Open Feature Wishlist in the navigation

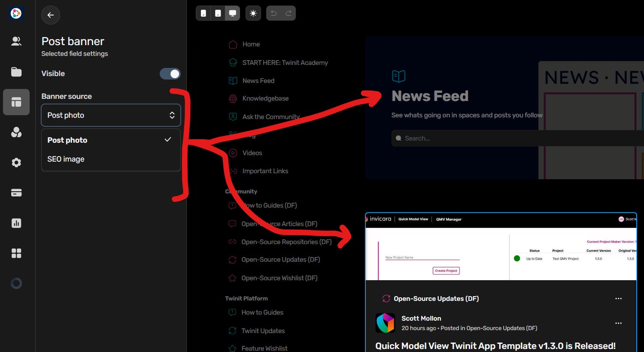pyautogui.click(x=264, y=348)
